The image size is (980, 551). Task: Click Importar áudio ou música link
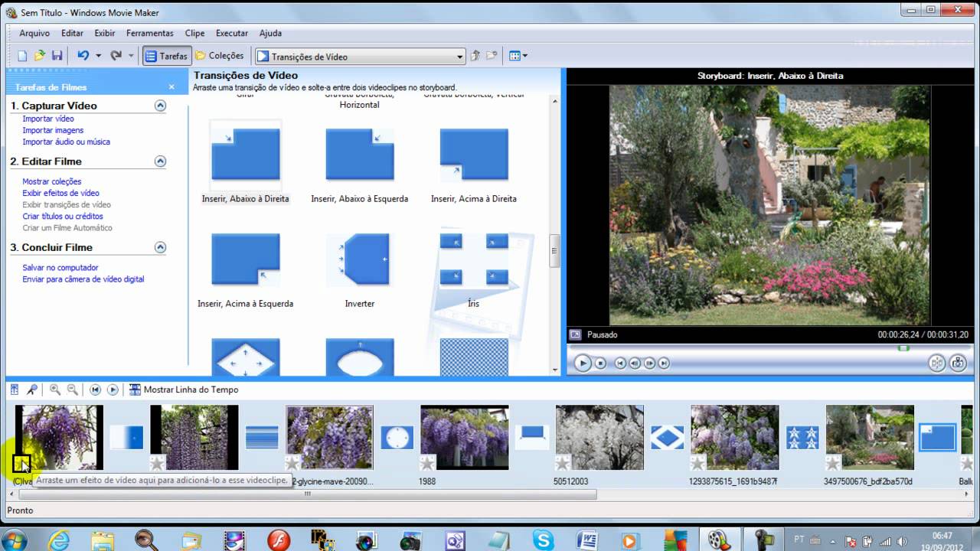tap(66, 142)
